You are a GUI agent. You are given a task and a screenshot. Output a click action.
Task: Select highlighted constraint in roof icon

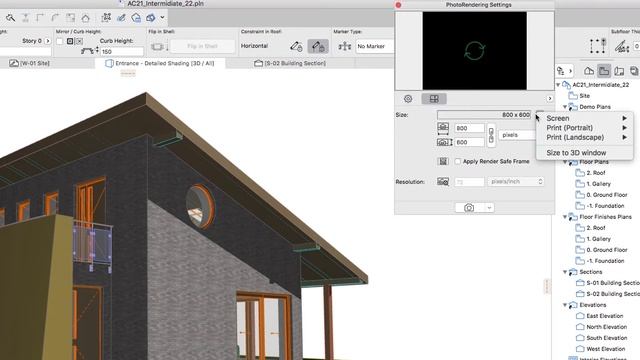(318, 46)
